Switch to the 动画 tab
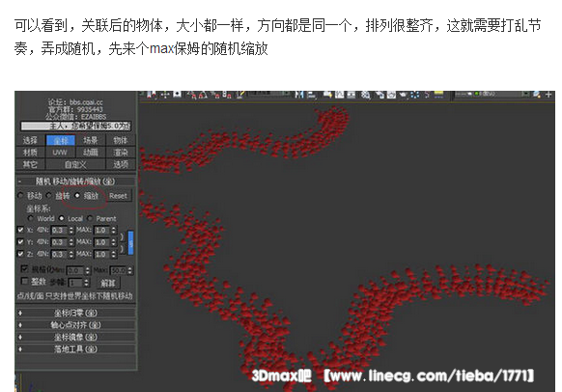Image resolution: width=562 pixels, height=392 pixels. (91, 153)
